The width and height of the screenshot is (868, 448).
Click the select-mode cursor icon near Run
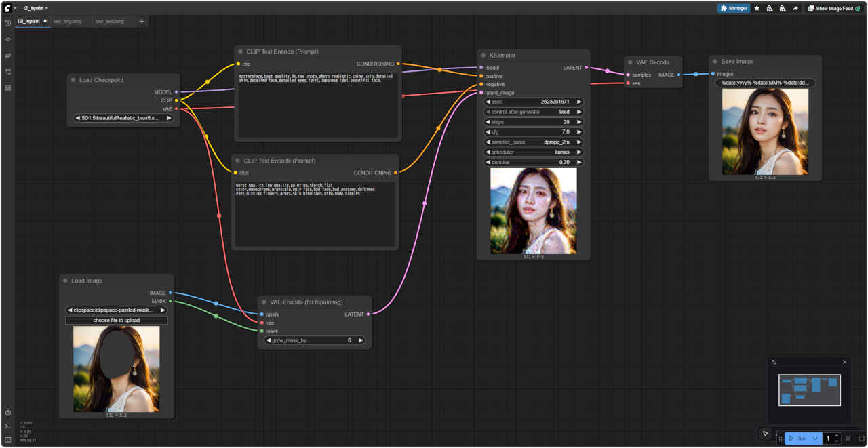click(765, 434)
